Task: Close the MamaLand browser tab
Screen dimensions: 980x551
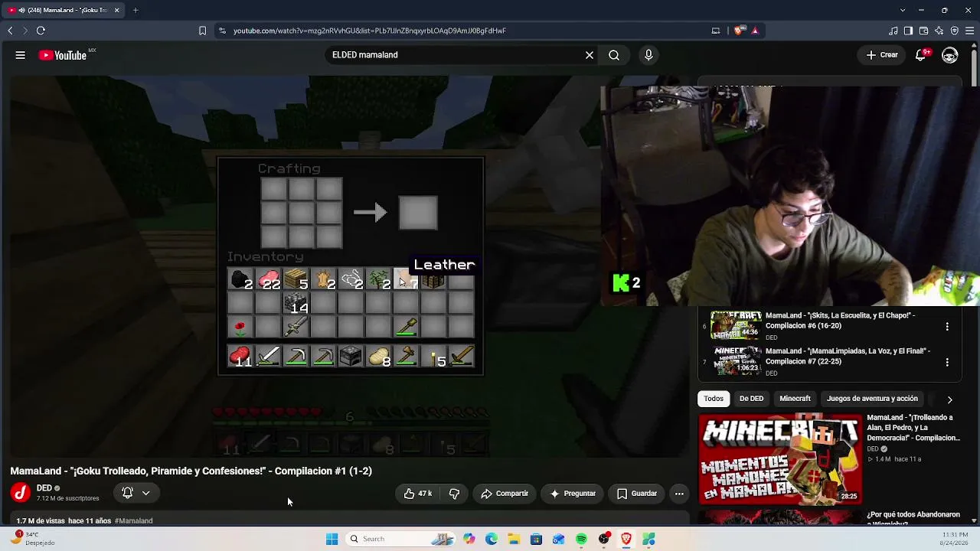Action: [x=116, y=10]
